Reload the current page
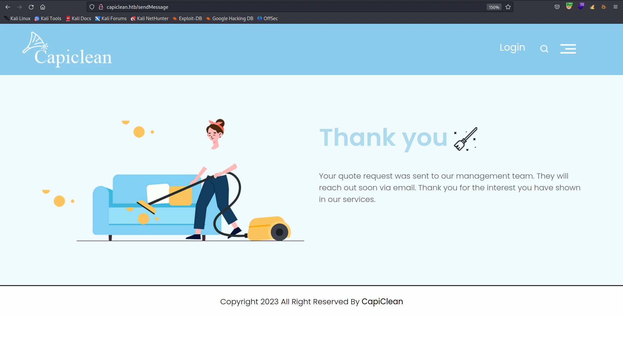This screenshot has width=623, height=364. pyautogui.click(x=31, y=7)
